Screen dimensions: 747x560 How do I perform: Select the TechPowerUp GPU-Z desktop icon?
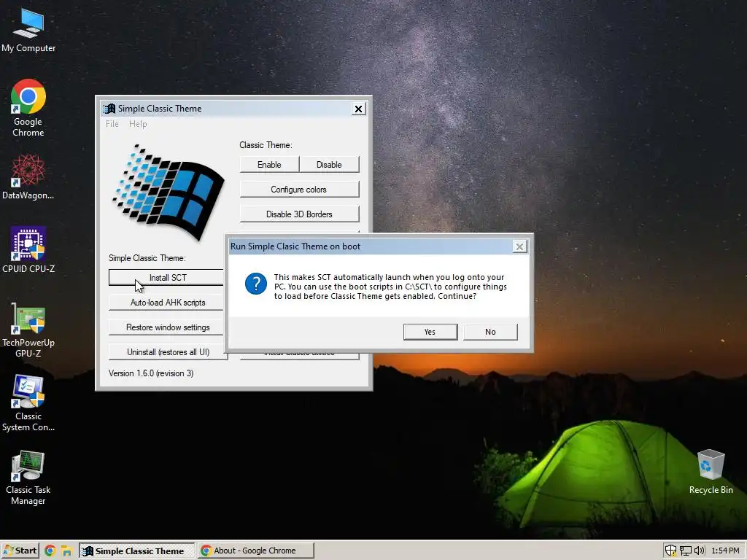click(28, 330)
